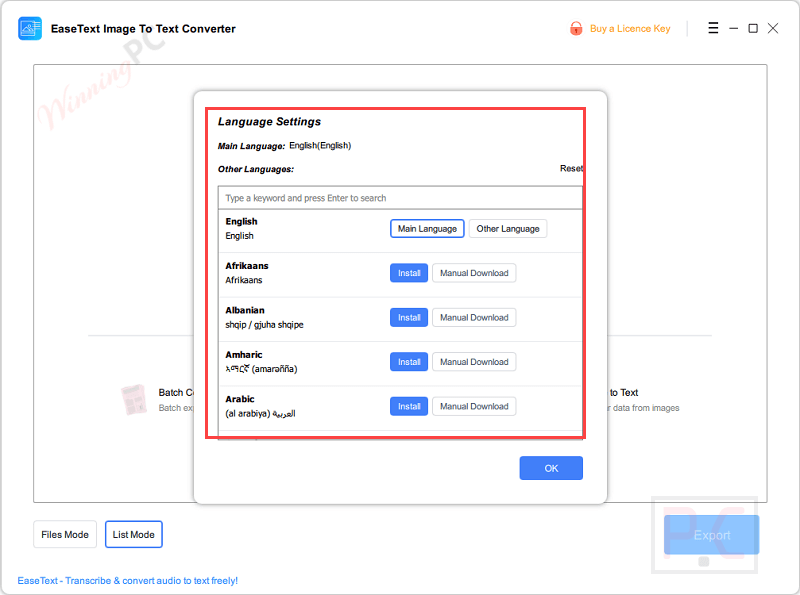The width and height of the screenshot is (800, 595).
Task: Select List Mode
Action: tap(133, 534)
